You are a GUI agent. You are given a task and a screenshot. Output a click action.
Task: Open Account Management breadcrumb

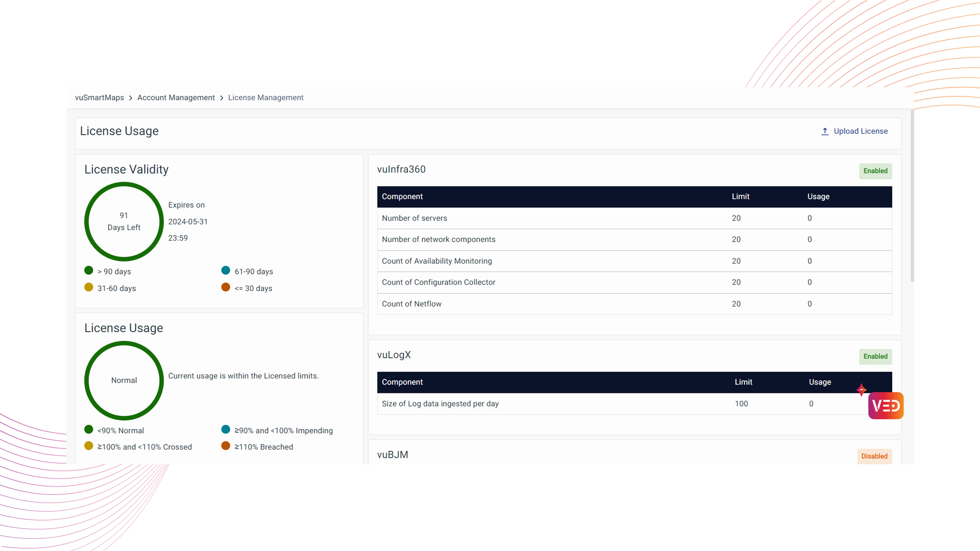[176, 98]
